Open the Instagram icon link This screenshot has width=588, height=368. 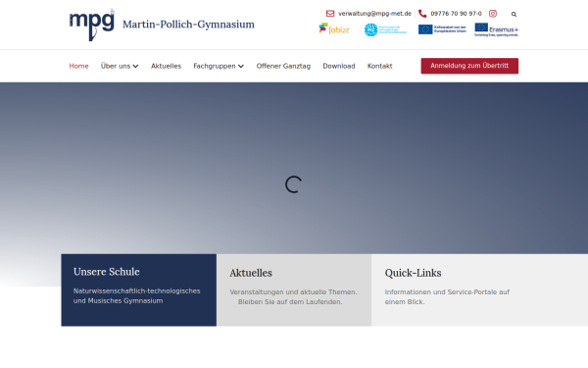point(493,14)
